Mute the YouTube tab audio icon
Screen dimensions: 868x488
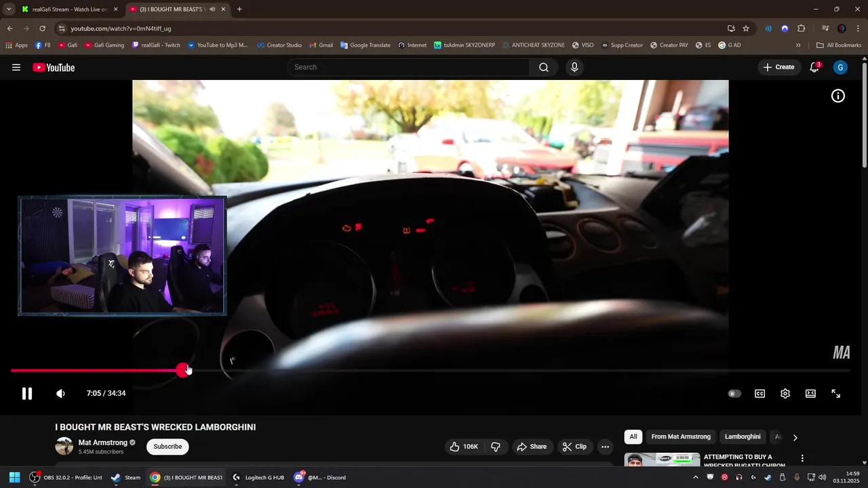[x=212, y=9]
